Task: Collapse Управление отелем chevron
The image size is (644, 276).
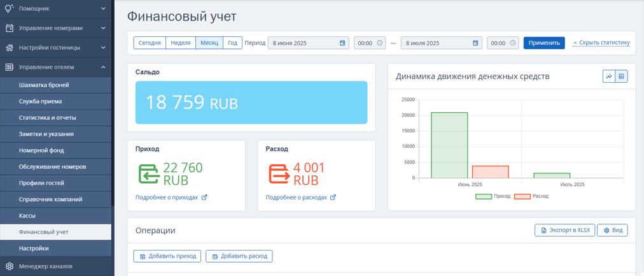Action: tap(103, 67)
